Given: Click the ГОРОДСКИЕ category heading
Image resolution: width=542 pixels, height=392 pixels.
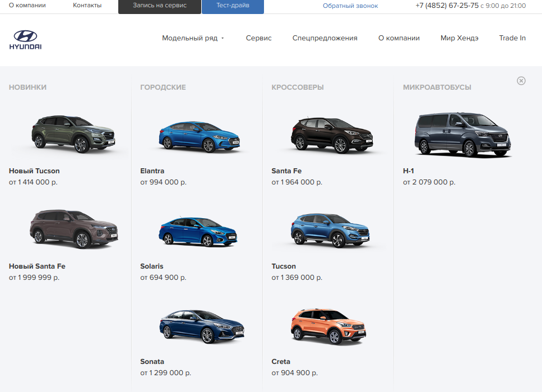Looking at the screenshot, I should [163, 87].
